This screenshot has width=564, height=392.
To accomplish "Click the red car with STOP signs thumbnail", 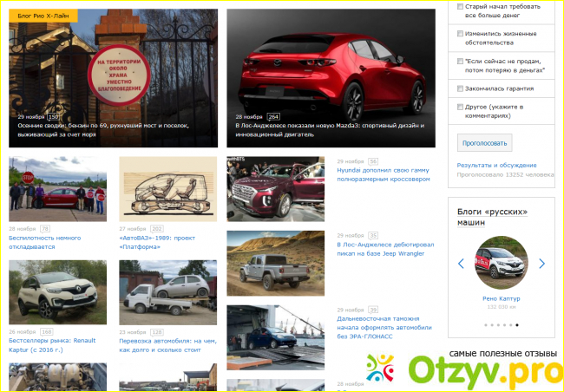I will [57, 189].
